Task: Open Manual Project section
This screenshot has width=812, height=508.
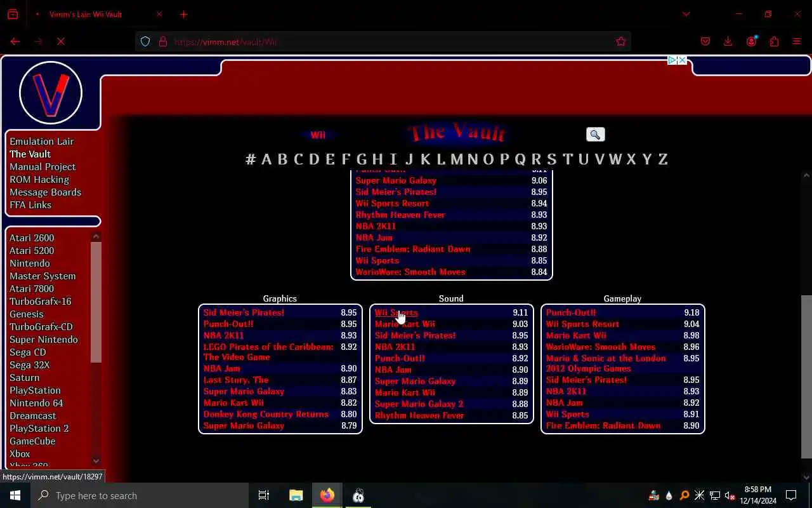Action: [43, 166]
